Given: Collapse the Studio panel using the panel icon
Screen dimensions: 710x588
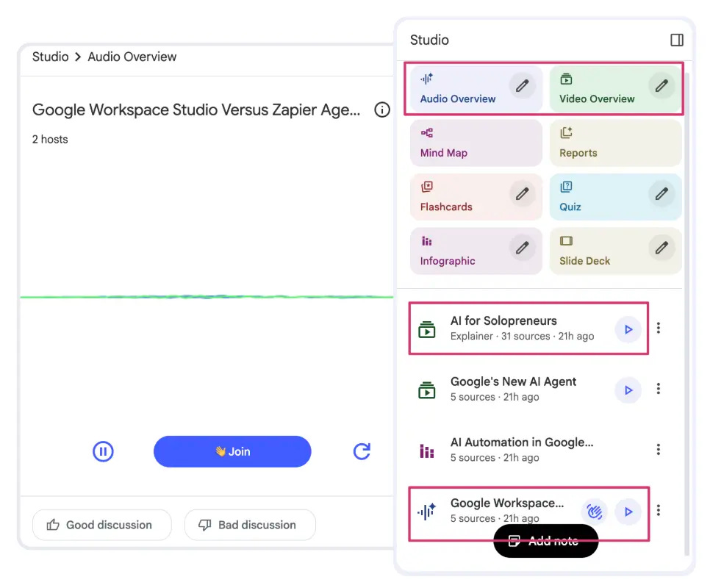Looking at the screenshot, I should tap(676, 40).
